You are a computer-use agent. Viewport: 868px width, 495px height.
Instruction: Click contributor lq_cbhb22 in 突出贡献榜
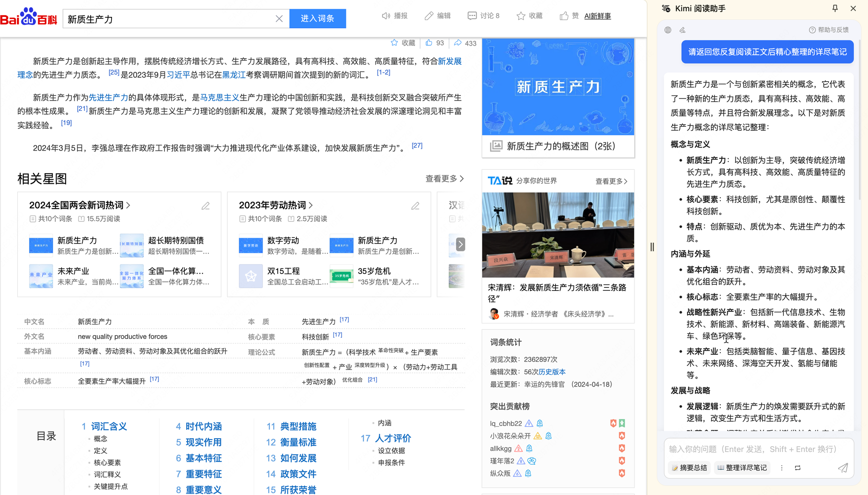point(506,423)
